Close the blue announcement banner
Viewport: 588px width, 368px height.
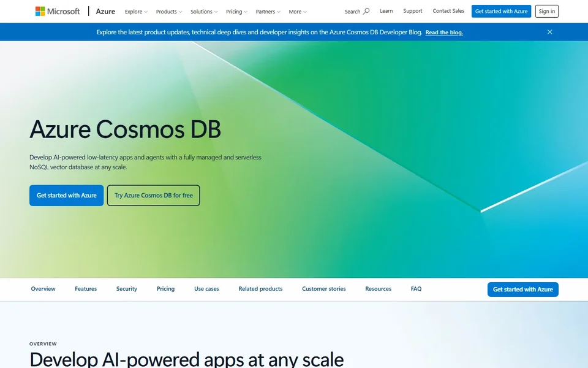[x=550, y=32]
